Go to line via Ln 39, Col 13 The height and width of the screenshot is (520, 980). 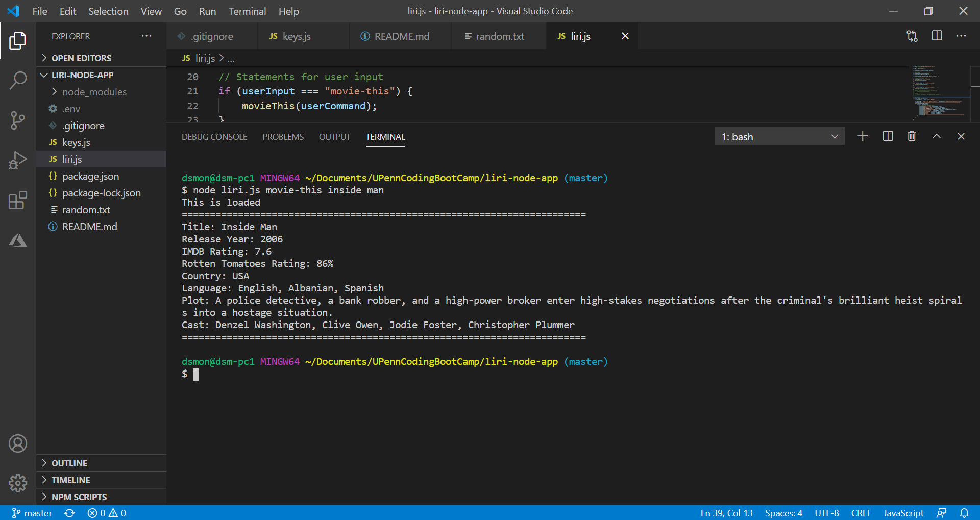(726, 513)
